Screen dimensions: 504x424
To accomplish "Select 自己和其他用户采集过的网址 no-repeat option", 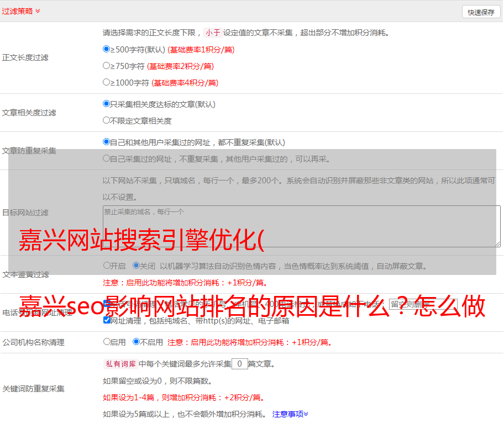I will pos(107,142).
